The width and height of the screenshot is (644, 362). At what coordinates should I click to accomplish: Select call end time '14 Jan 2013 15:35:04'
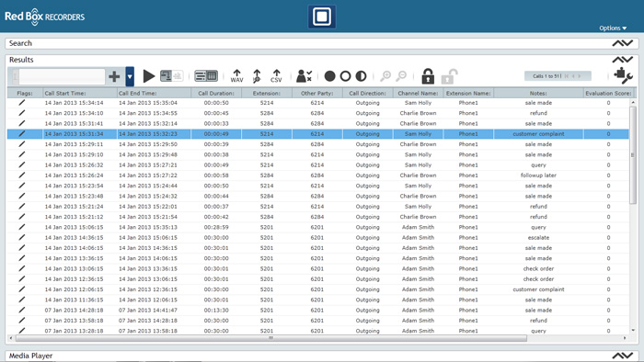(148, 103)
